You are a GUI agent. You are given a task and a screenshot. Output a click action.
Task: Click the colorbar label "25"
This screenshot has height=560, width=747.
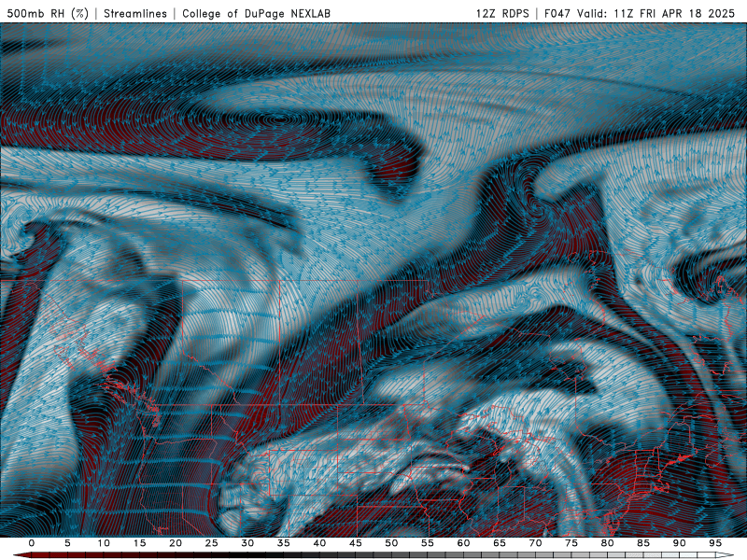tap(212, 543)
